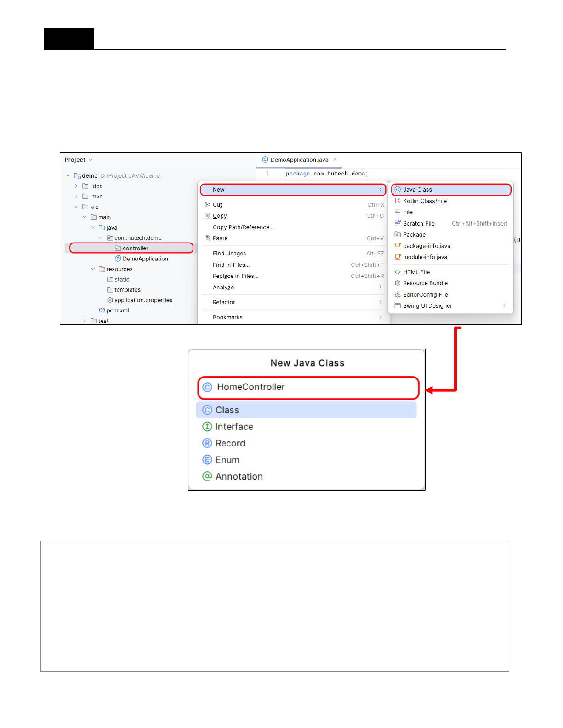Click the pom.xml Maven icon
Viewport: 563px width, 728px height.
pyautogui.click(x=102, y=310)
